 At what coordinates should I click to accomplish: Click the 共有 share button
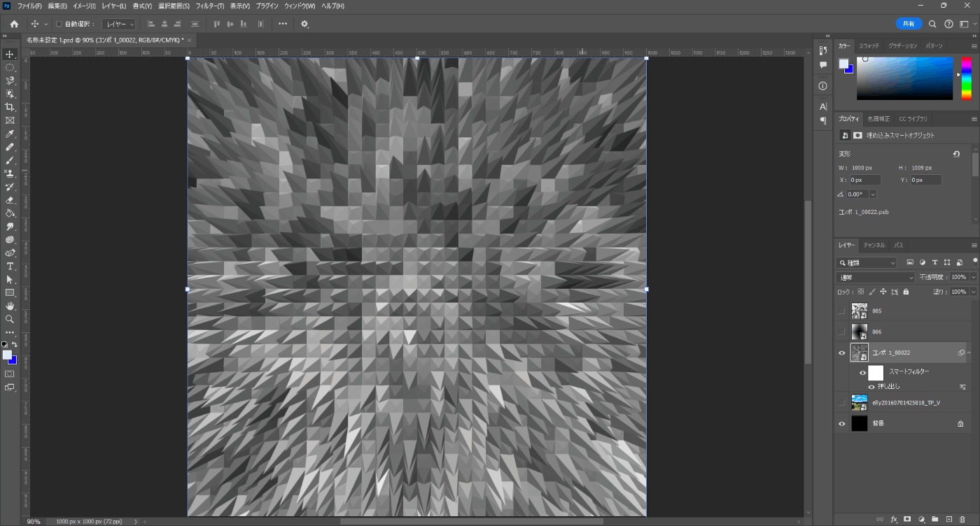(x=909, y=24)
